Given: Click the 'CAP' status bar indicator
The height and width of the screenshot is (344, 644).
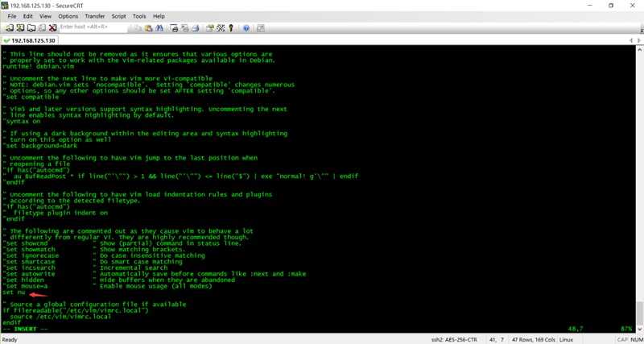Looking at the screenshot, I should click(x=621, y=340).
